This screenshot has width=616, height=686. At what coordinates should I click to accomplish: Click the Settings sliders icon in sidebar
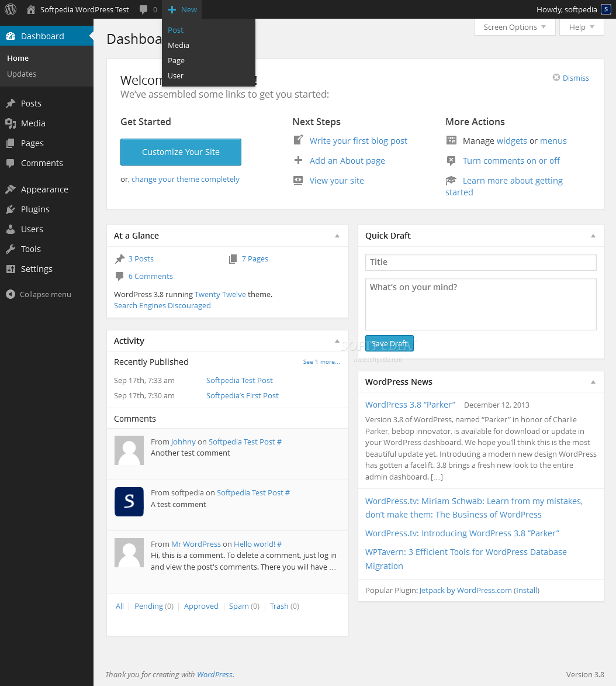point(11,269)
